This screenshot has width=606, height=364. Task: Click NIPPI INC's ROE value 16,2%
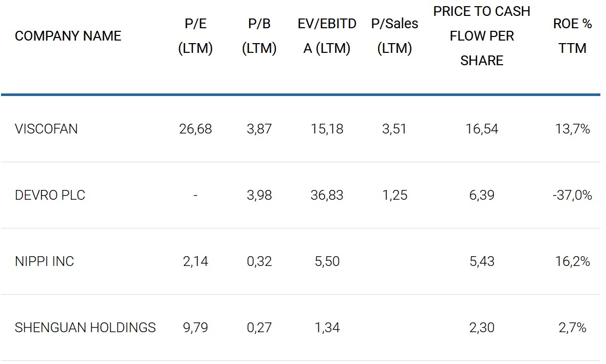pos(572,261)
